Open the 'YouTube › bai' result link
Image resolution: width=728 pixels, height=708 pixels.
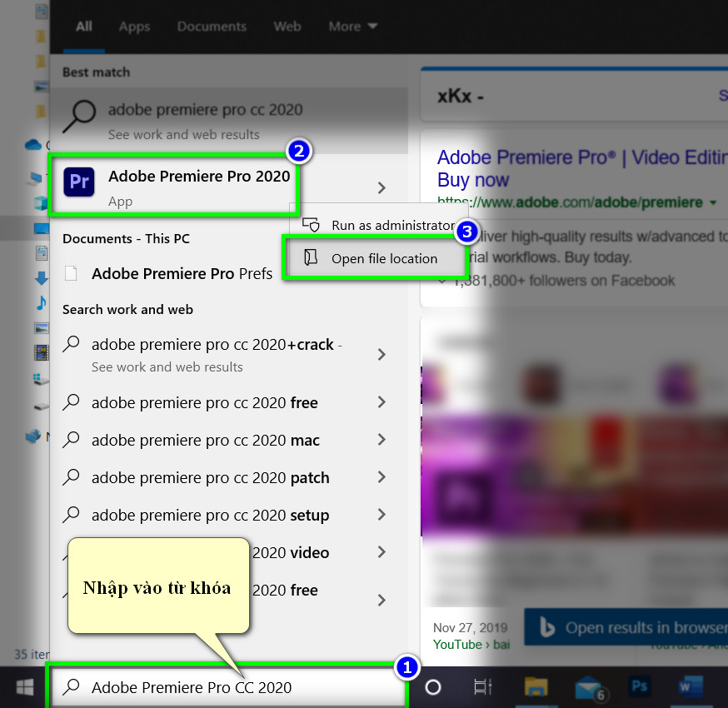pos(471,645)
